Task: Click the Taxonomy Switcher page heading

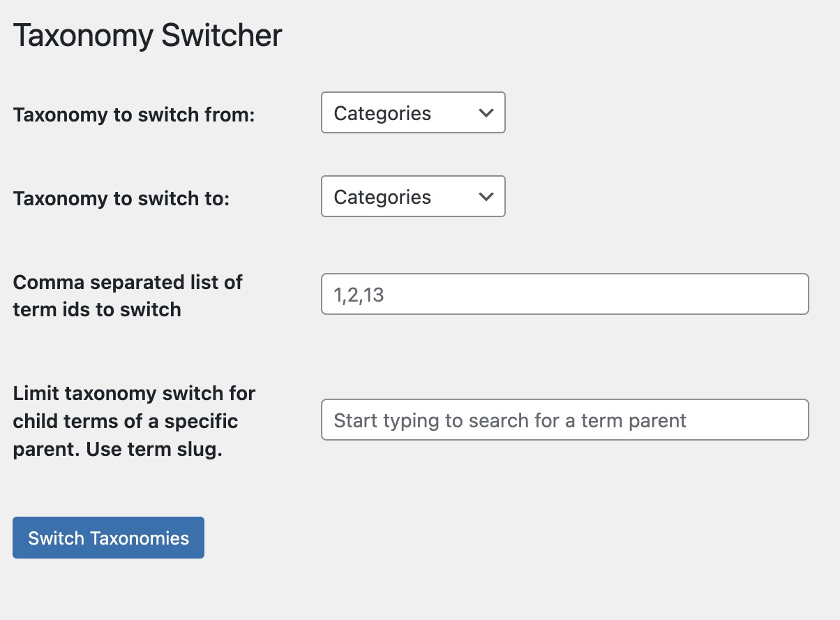Action: click(147, 36)
